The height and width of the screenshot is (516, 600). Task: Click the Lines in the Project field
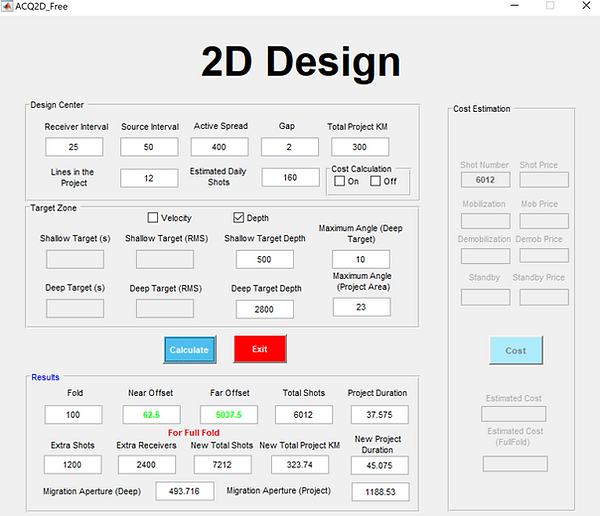[x=149, y=178]
